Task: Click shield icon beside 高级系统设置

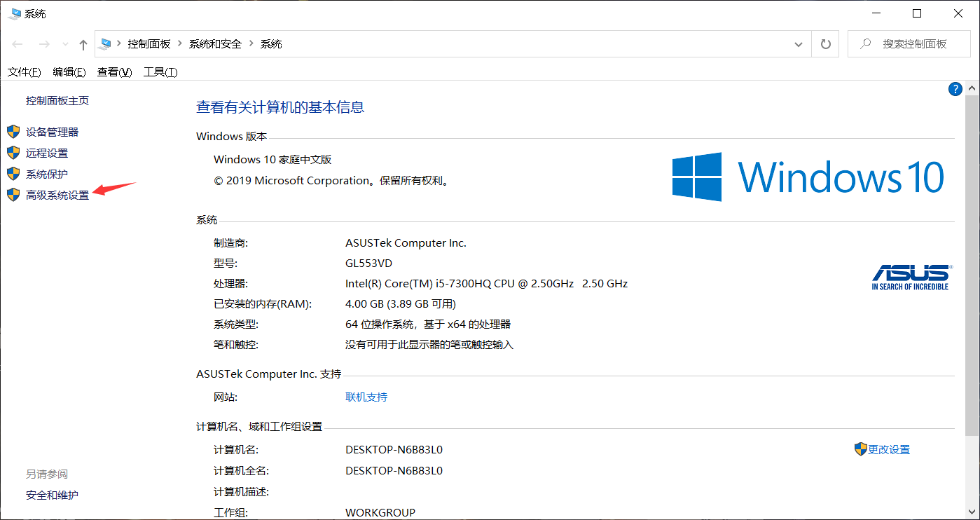Action: (13, 195)
